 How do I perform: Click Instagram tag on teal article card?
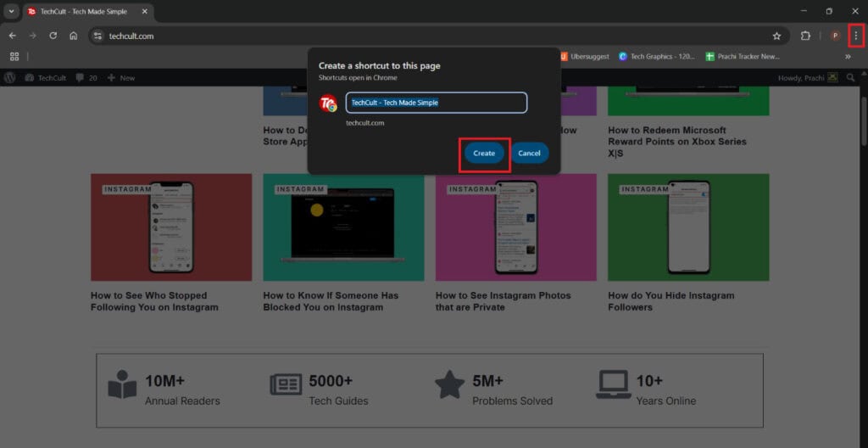tap(300, 189)
